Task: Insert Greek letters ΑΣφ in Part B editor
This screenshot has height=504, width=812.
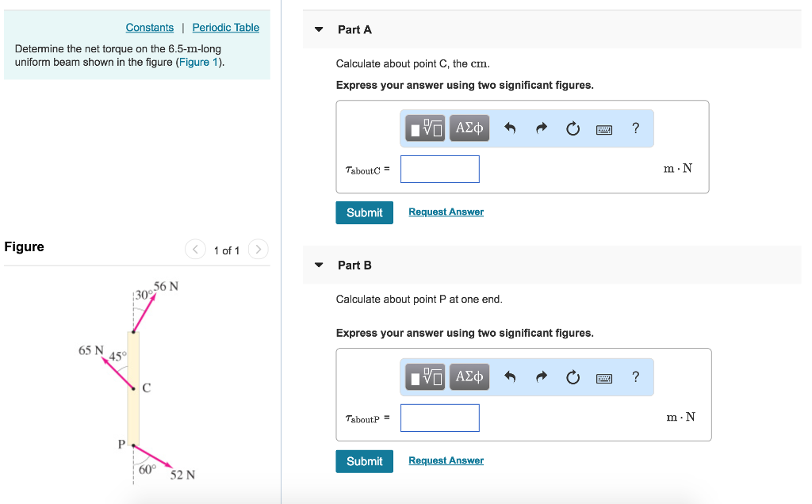Action: click(469, 376)
